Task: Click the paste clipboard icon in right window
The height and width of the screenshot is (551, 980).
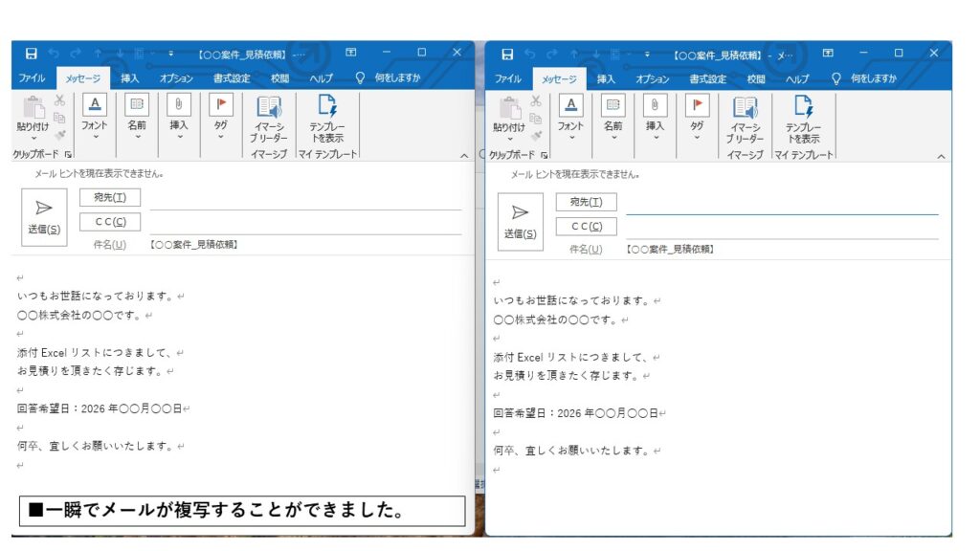Action: [x=508, y=115]
